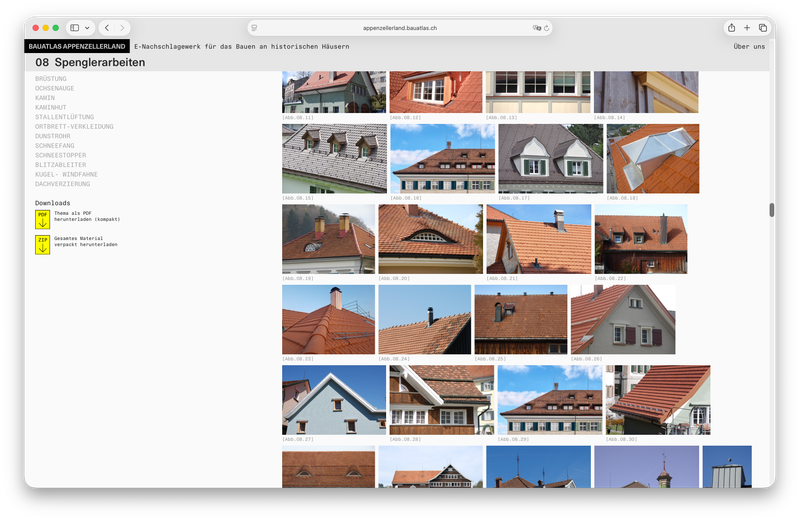Go forward with the browser forward arrow
Viewport: 800px width, 520px height.
122,28
